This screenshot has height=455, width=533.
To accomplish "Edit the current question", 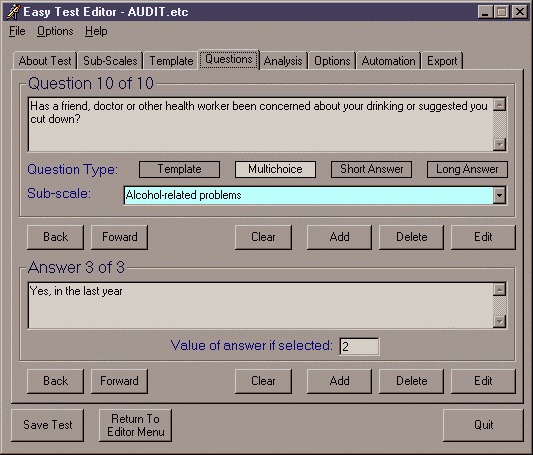I will coord(483,237).
